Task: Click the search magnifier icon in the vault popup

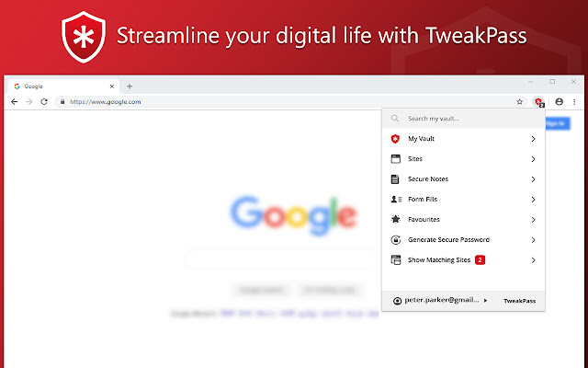Action: 395,119
